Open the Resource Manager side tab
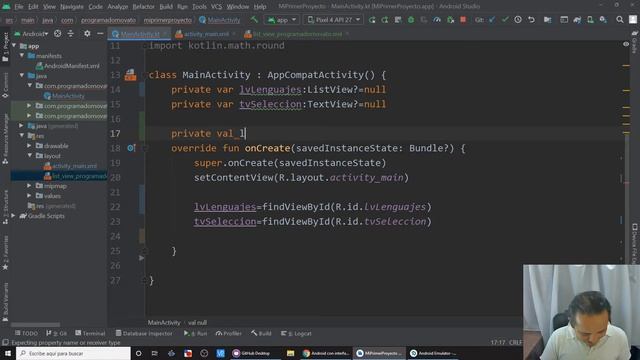Image resolution: width=640 pixels, height=360 pixels. (x=5, y=139)
